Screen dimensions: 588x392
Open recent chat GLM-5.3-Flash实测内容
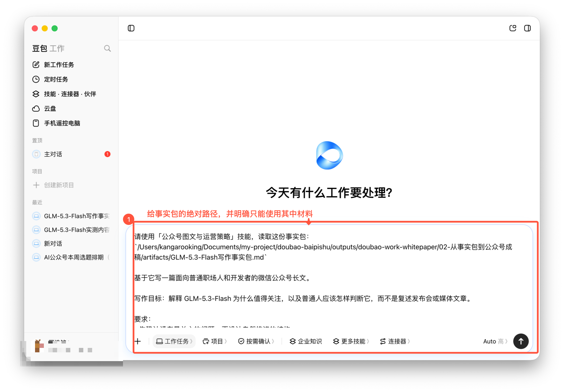point(71,230)
